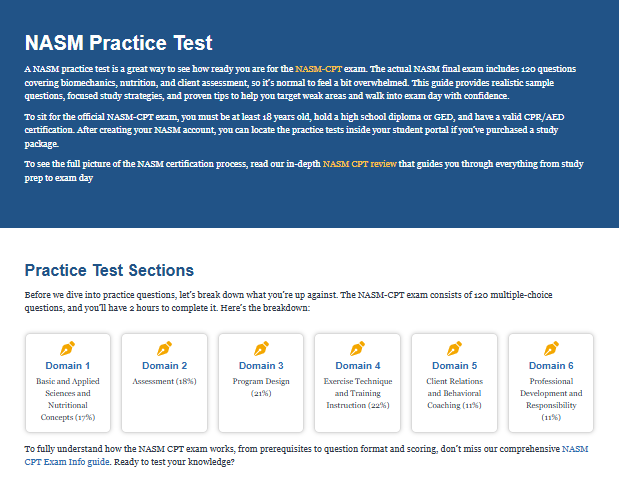Screen dimensions: 619x483
Task: Click the pen icon above Domain 2
Action: 165,348
